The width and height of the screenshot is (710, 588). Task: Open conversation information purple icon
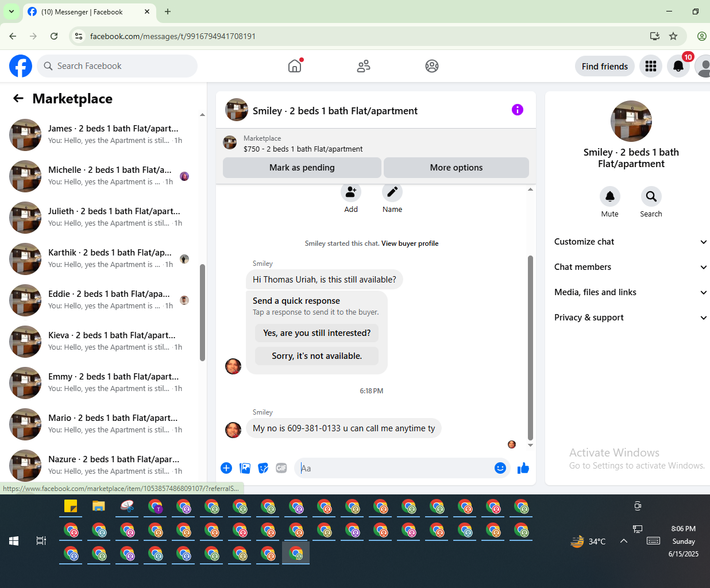pyautogui.click(x=518, y=110)
